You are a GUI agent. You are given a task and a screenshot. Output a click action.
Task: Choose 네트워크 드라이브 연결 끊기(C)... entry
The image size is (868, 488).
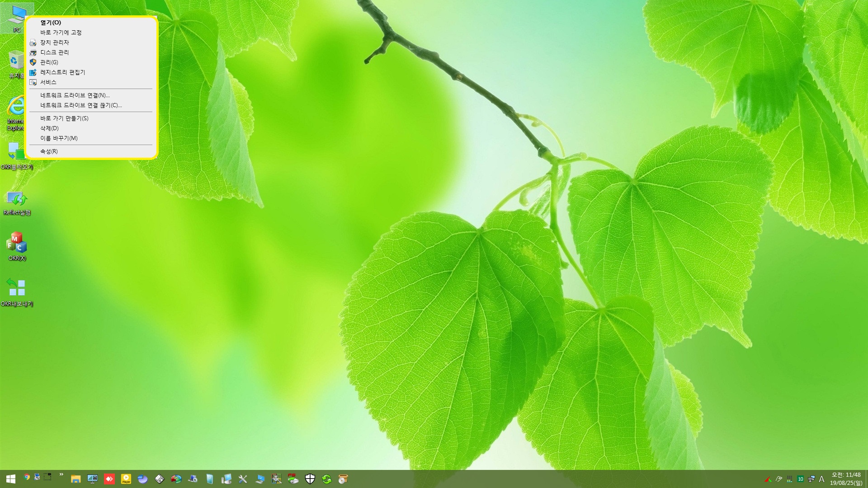tap(91, 105)
